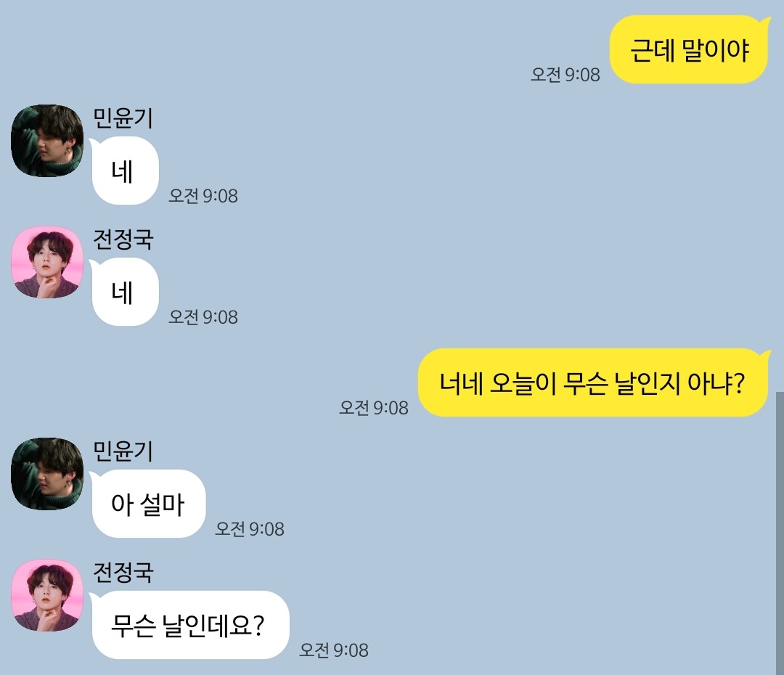Click the timestamp next to '근데 말이야'
This screenshot has height=675, width=784.
pos(565,75)
